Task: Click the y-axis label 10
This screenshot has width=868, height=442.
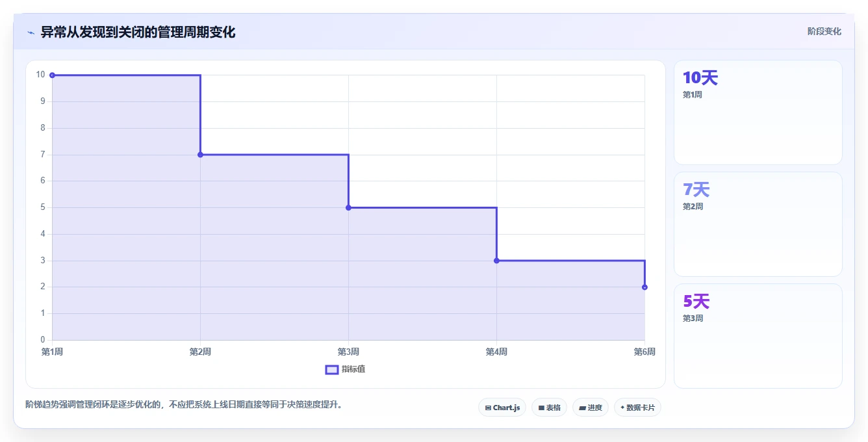Action: click(41, 75)
